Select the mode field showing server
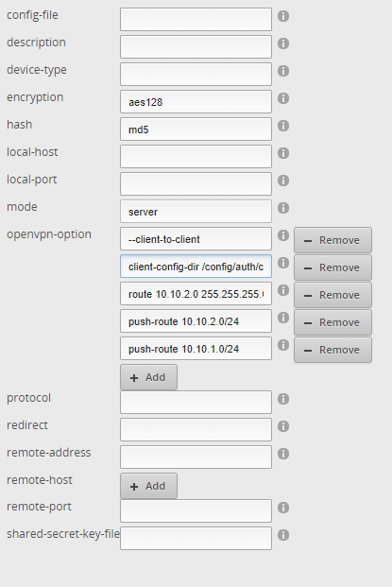 click(196, 211)
